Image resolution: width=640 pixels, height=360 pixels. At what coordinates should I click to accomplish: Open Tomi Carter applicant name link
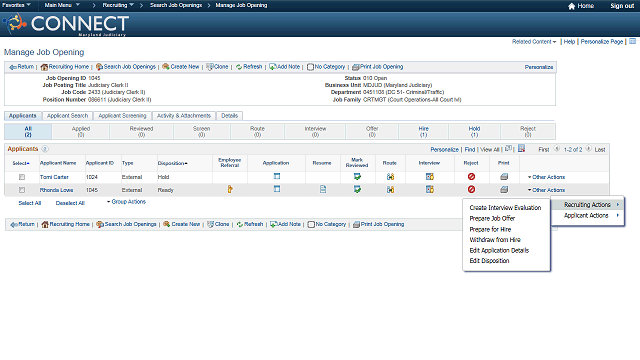click(x=54, y=177)
